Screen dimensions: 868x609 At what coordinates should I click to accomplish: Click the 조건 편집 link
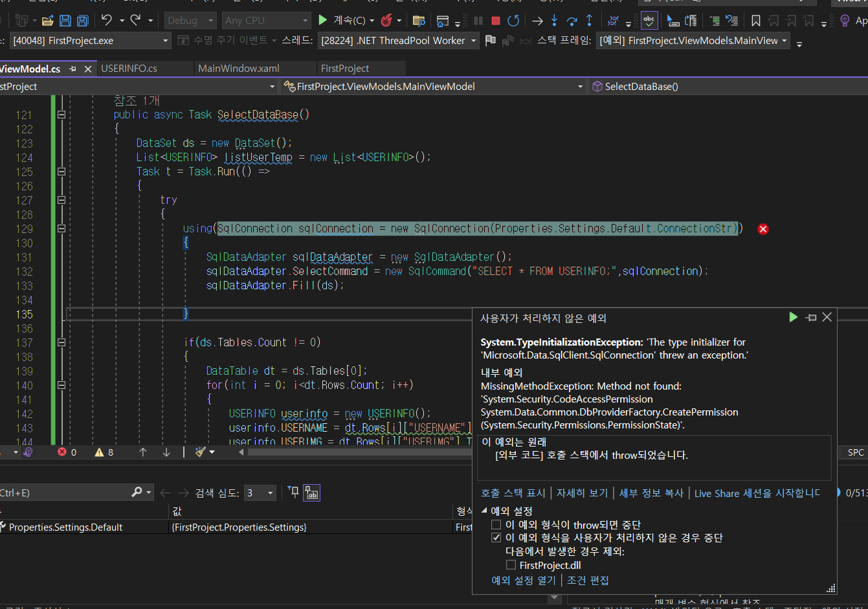tap(588, 581)
